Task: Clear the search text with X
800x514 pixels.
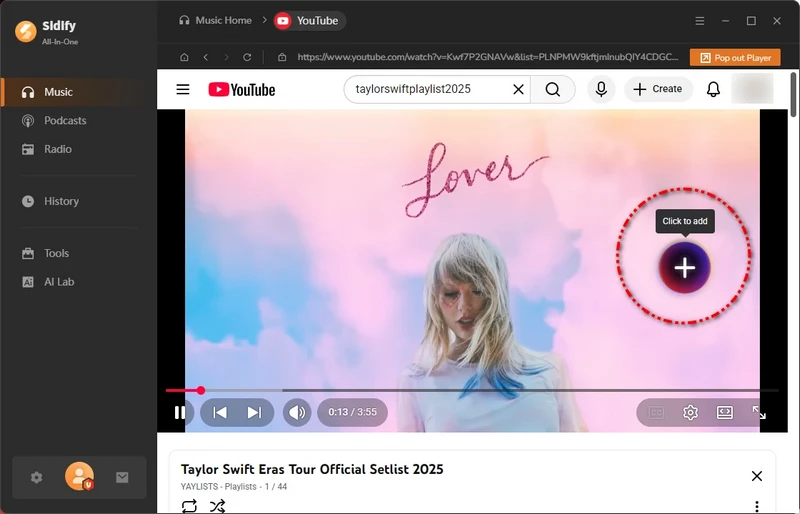Action: point(518,89)
